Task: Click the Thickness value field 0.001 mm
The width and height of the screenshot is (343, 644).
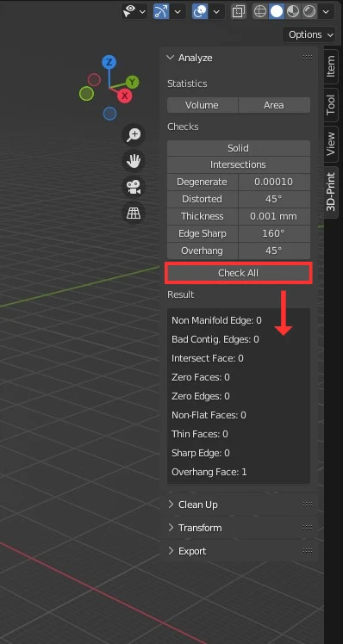Action: (x=274, y=216)
